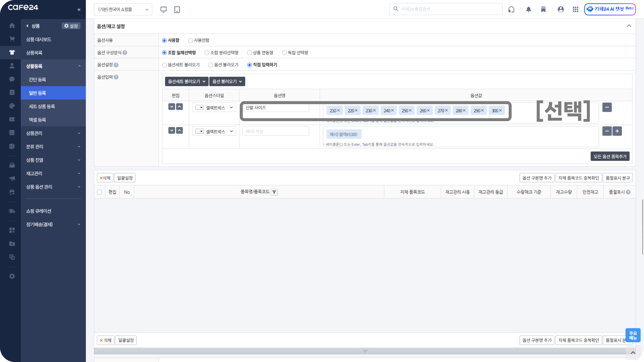Click the 예시) 색상 option name field
The height and width of the screenshot is (362, 644).
(x=276, y=131)
